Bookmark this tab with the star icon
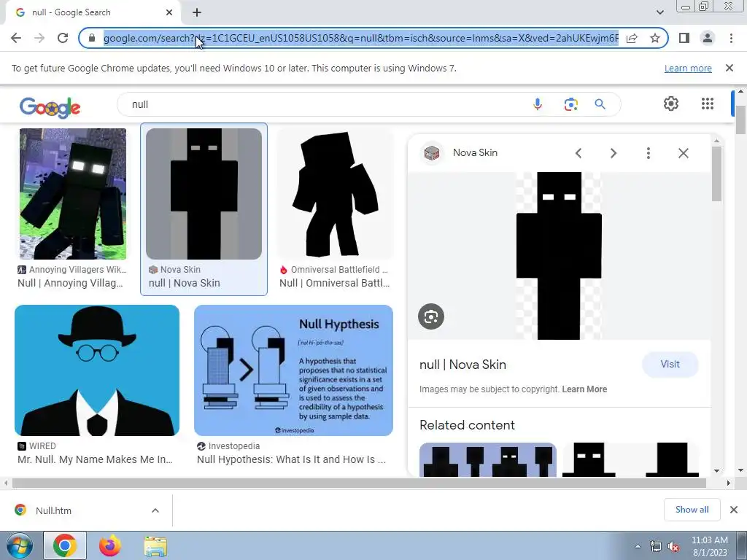Screen dimensions: 747x560 coord(655,38)
